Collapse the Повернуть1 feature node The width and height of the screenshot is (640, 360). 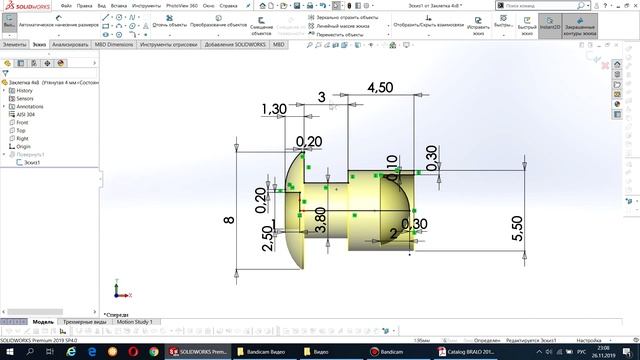pos(4,154)
